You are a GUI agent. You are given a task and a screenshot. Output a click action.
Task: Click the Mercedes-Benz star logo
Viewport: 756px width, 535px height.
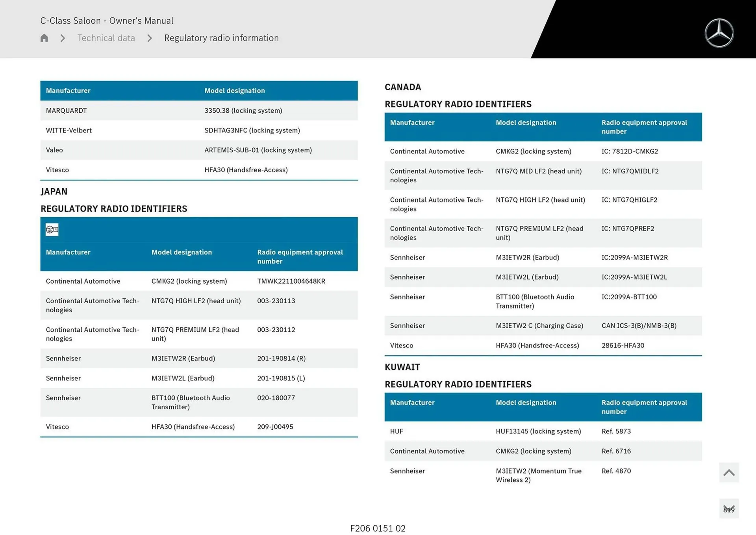719,33
